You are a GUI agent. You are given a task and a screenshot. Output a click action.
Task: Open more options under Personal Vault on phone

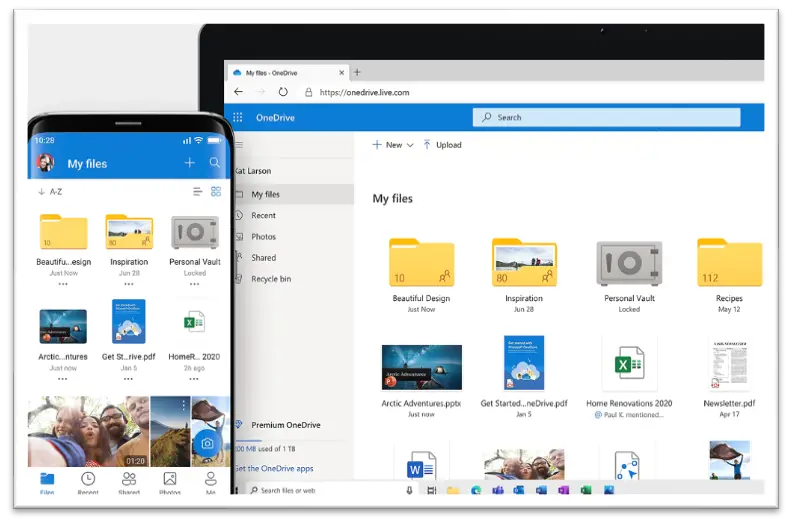coord(195,284)
